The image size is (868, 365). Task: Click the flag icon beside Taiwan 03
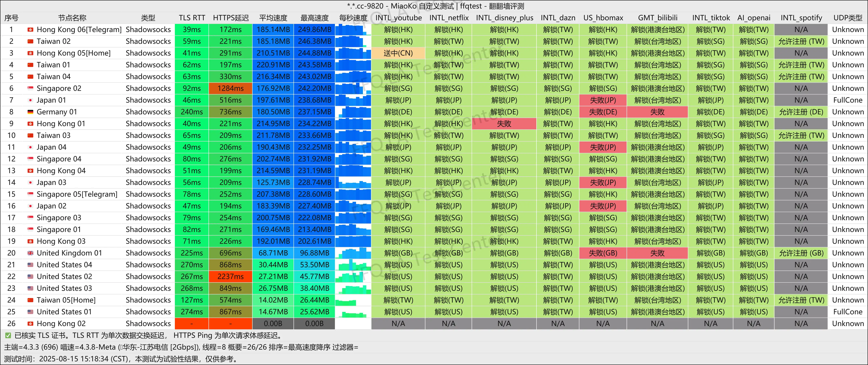30,135
